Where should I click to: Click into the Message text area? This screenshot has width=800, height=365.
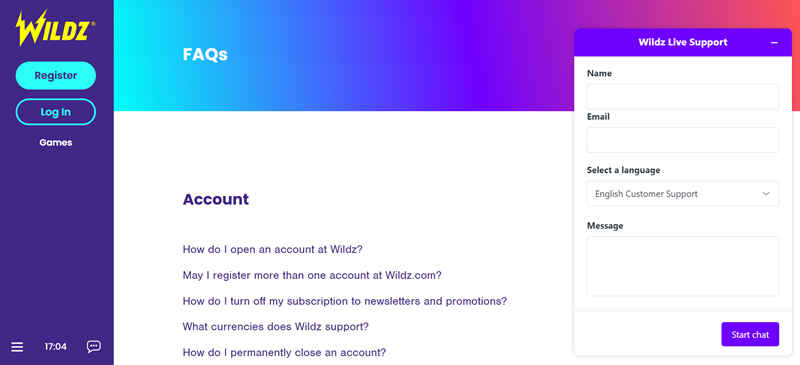click(x=683, y=266)
